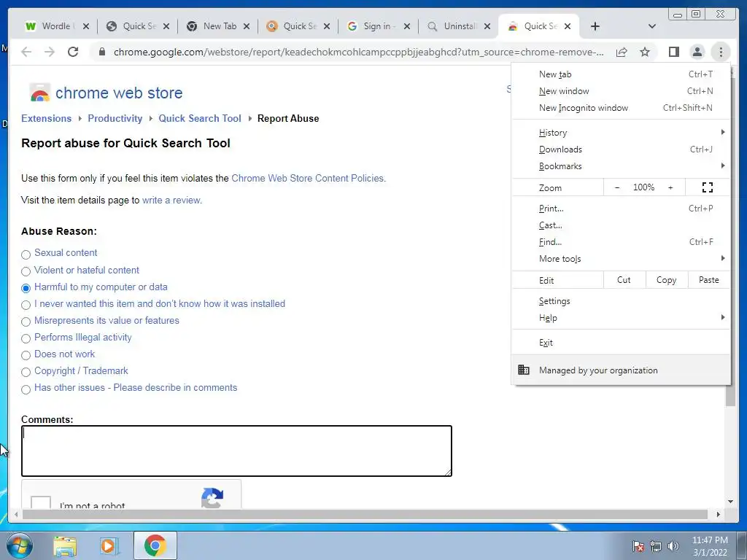Select Misrepresents its value or features
This screenshot has width=747, height=560.
26,322
